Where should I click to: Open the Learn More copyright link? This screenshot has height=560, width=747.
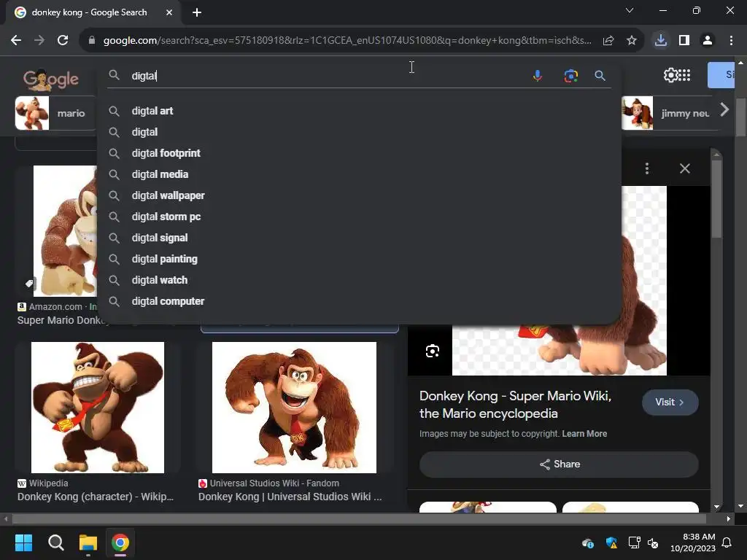coord(584,434)
